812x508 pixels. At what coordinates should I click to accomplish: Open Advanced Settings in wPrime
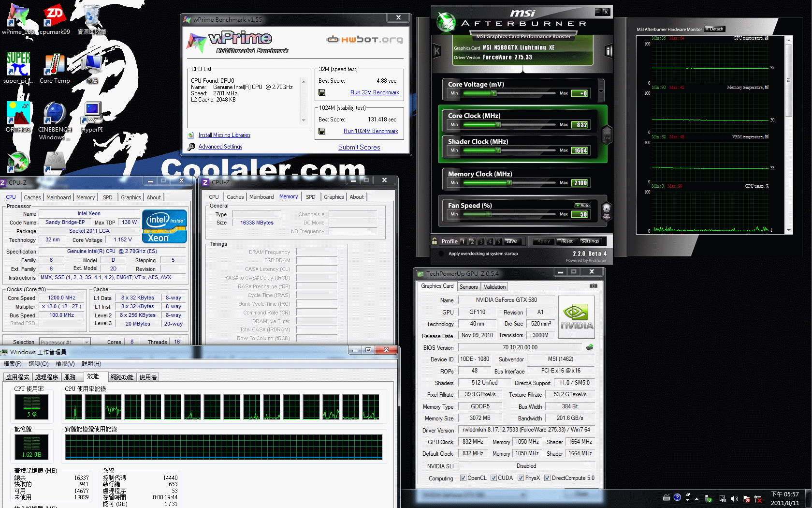[220, 147]
